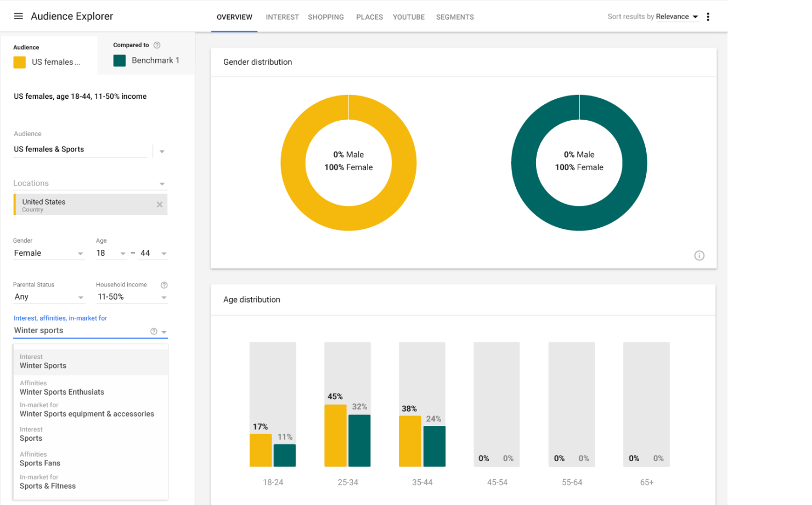Click the Gender distribution info icon

[x=699, y=256]
